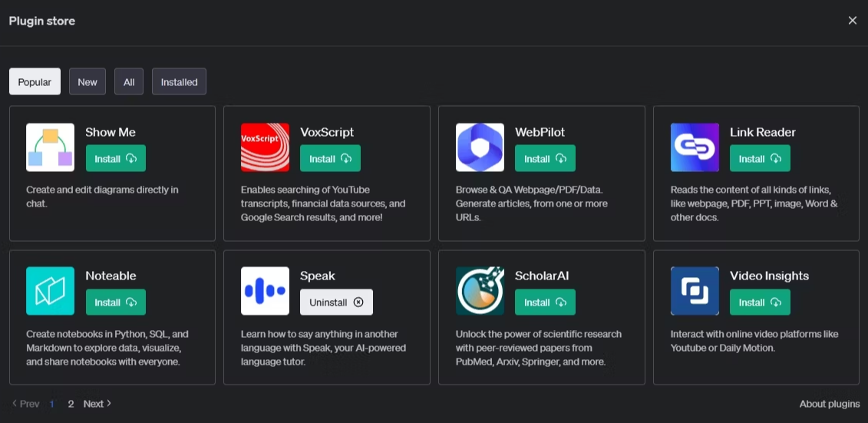Click the ScholarAI flask logo icon

(480, 291)
